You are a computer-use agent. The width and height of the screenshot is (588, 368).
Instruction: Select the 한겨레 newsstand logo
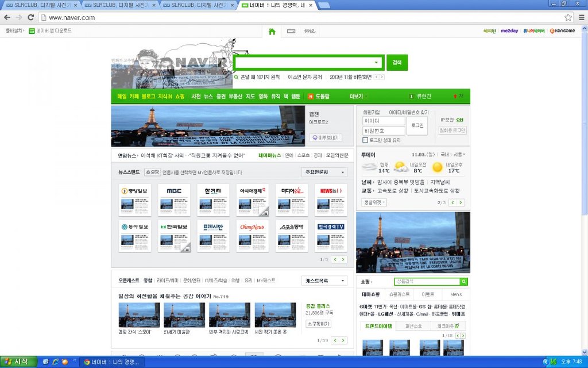pos(214,191)
